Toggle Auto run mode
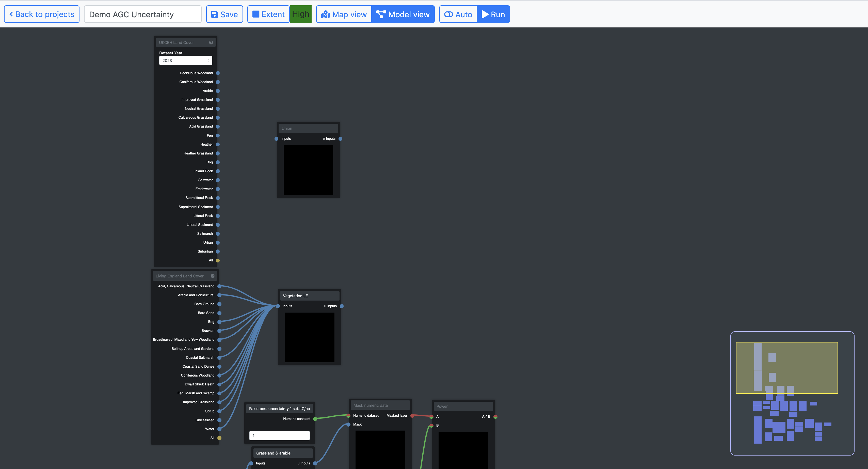Image resolution: width=868 pixels, height=469 pixels. click(x=458, y=14)
